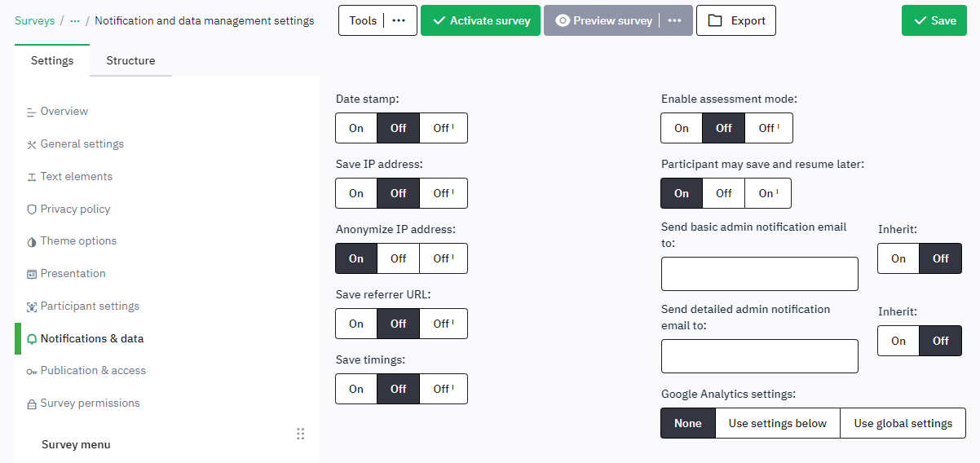The height and width of the screenshot is (463, 980).
Task: Open the Tools more-options ellipsis
Action: click(x=399, y=20)
